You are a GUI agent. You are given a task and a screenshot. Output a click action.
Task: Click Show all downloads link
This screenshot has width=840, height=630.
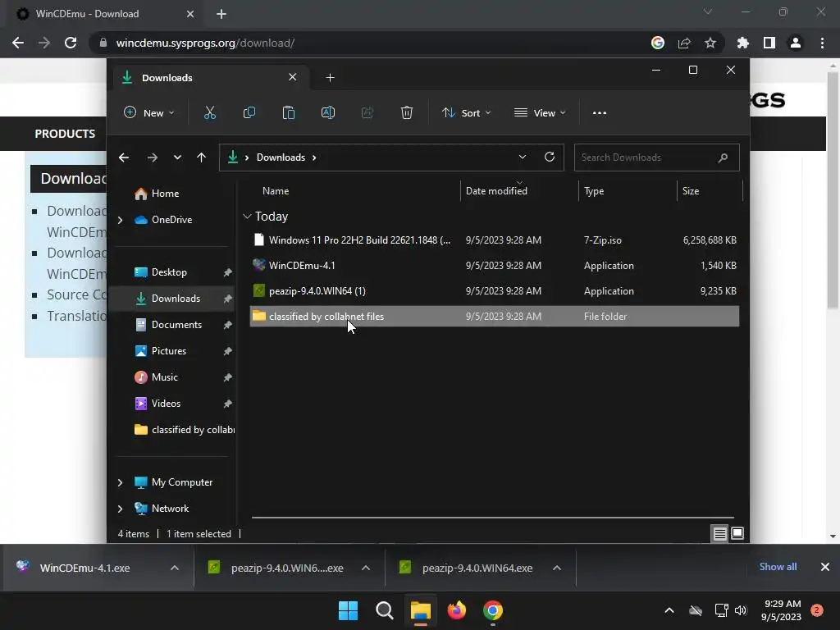[778, 567]
